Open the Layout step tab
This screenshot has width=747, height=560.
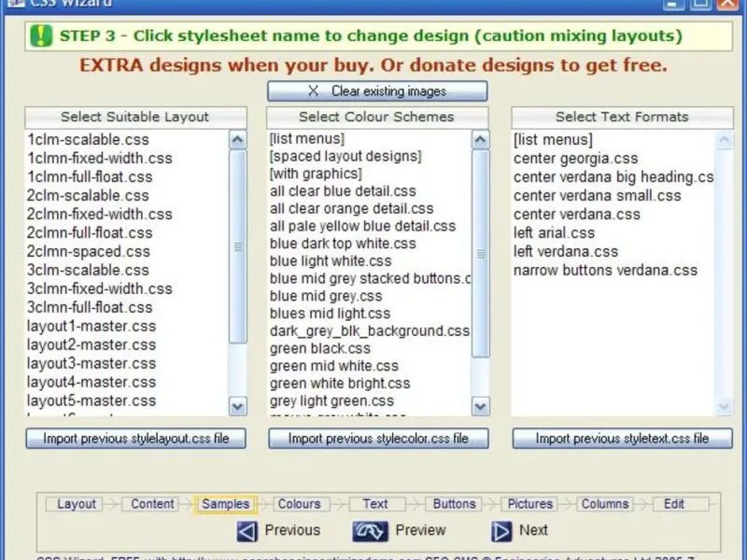(x=74, y=504)
